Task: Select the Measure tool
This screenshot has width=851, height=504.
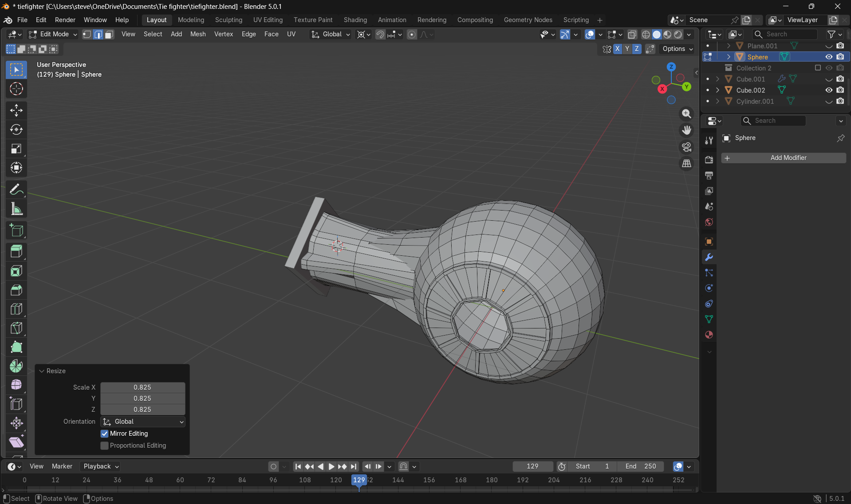Action: 16,209
